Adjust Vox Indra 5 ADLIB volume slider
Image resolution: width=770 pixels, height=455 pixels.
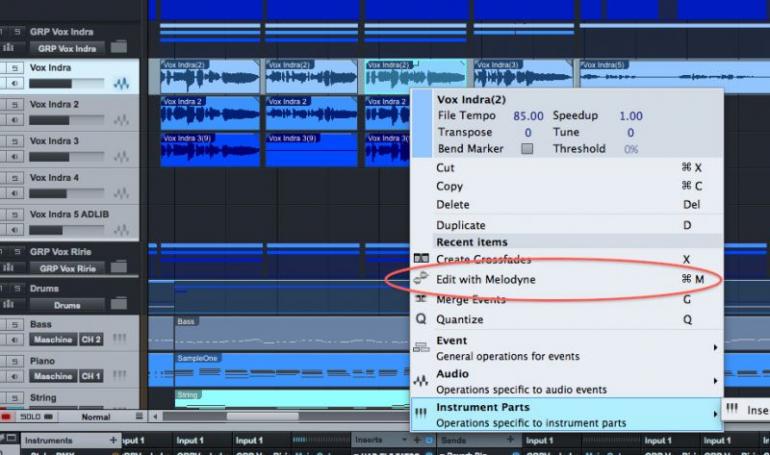pos(66,230)
